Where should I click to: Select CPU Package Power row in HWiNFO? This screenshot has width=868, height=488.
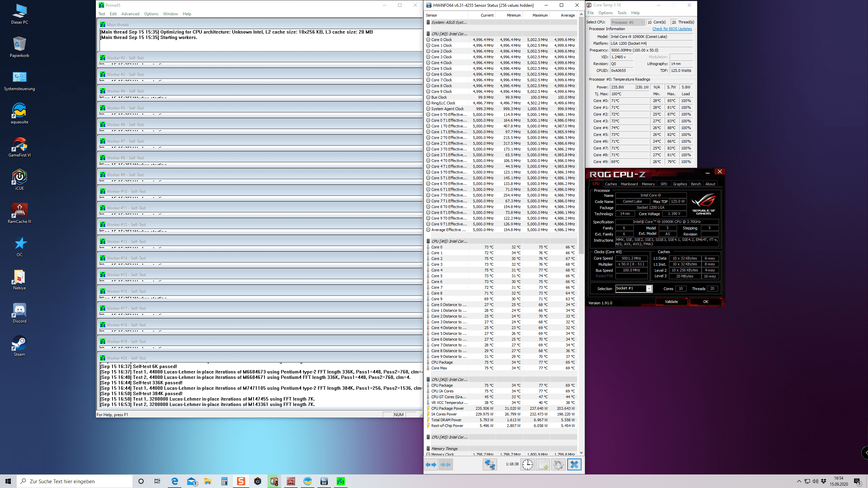point(501,408)
